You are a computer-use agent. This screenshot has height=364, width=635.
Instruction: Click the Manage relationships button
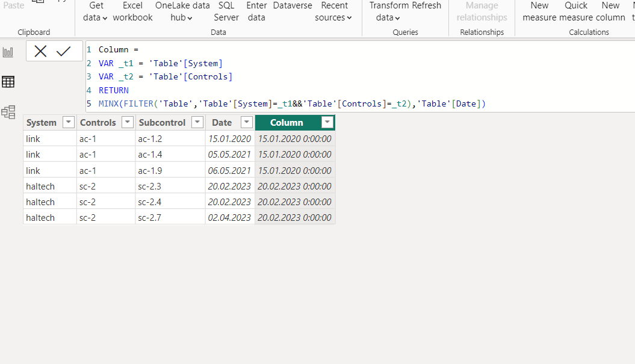click(x=482, y=11)
